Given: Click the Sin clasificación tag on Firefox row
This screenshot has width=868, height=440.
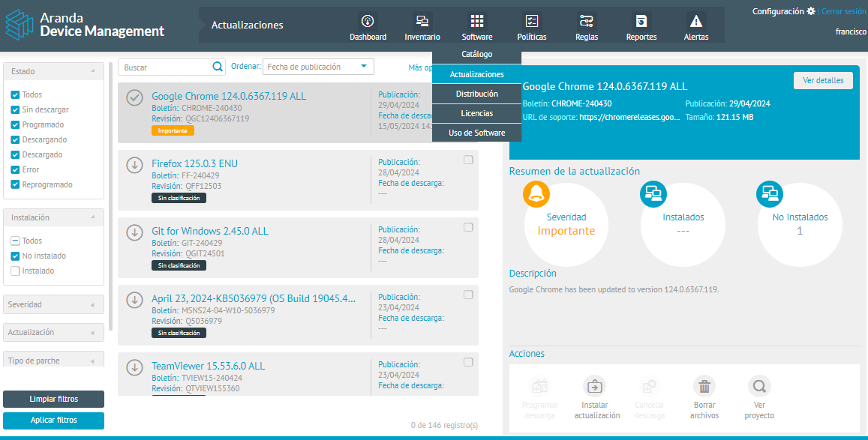Looking at the screenshot, I should pos(179,198).
